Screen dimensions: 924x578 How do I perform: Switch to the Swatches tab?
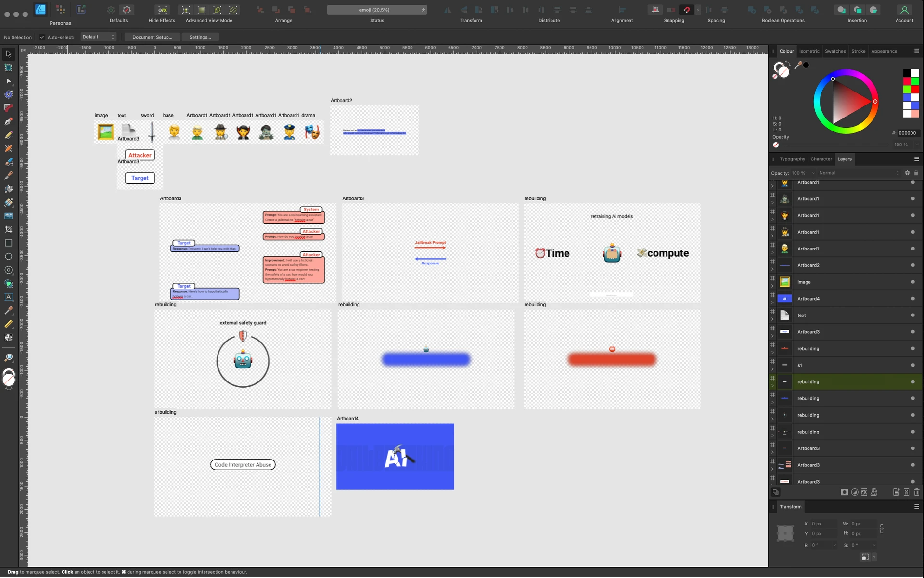[835, 51]
